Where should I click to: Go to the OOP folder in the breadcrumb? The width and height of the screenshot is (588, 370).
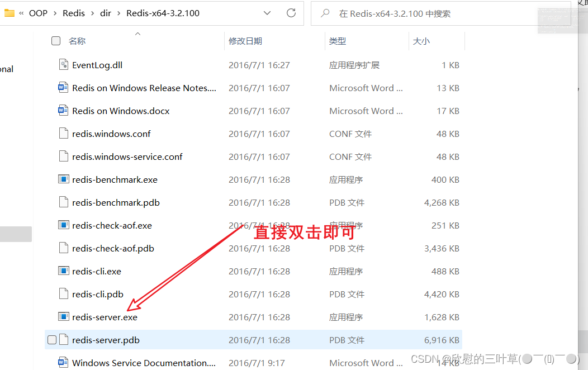[x=38, y=13]
